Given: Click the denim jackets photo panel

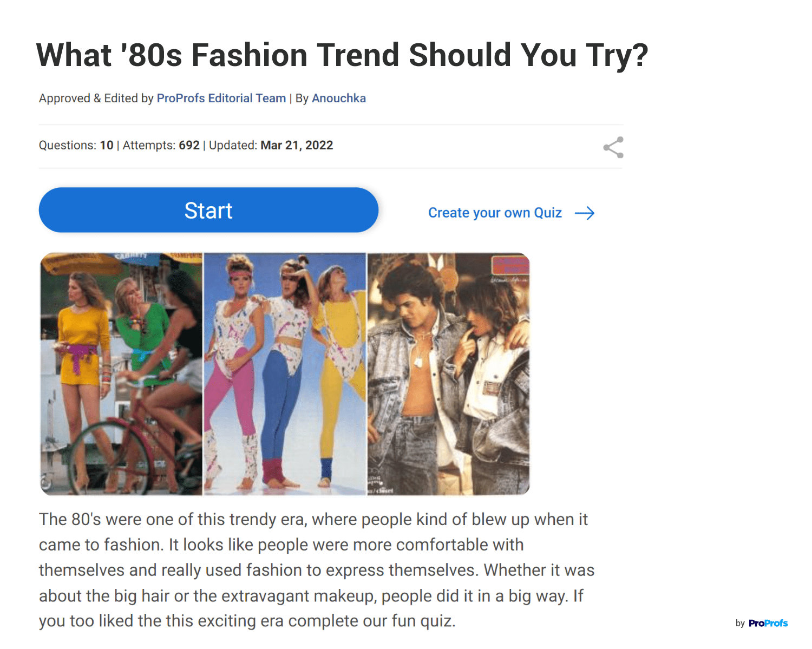Looking at the screenshot, I should tap(448, 373).
